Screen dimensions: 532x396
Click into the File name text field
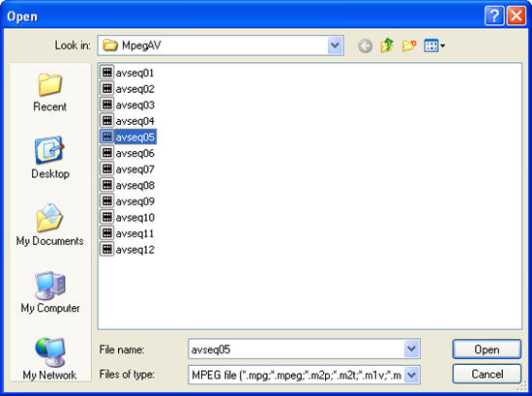click(x=296, y=350)
